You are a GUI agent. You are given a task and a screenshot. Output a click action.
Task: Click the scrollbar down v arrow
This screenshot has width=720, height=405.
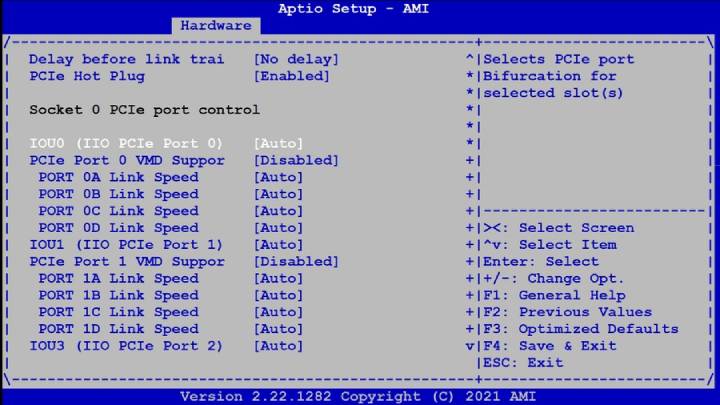click(469, 346)
